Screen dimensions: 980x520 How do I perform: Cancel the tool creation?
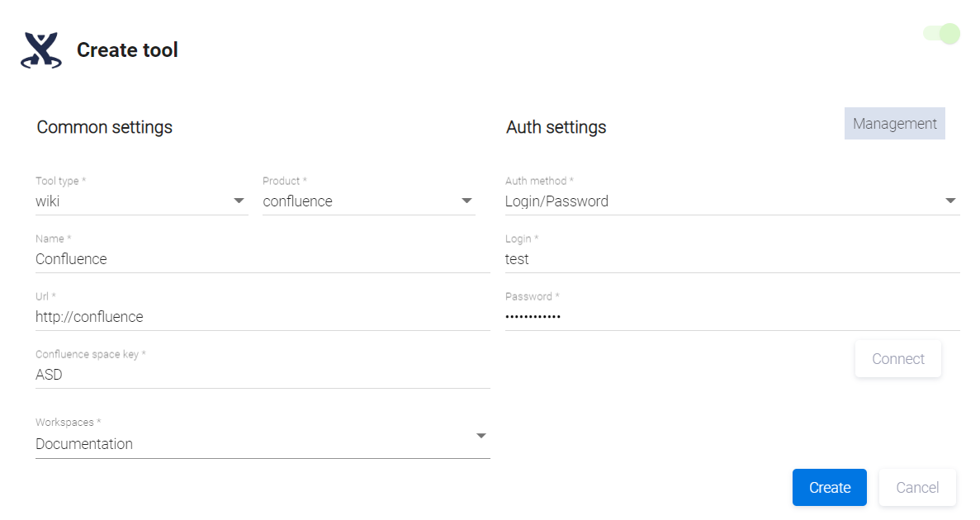coord(917,488)
